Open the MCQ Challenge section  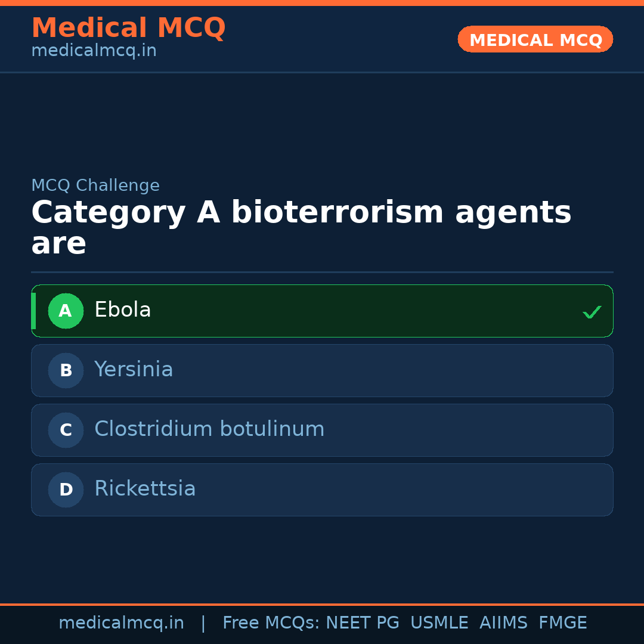pyautogui.click(x=95, y=185)
